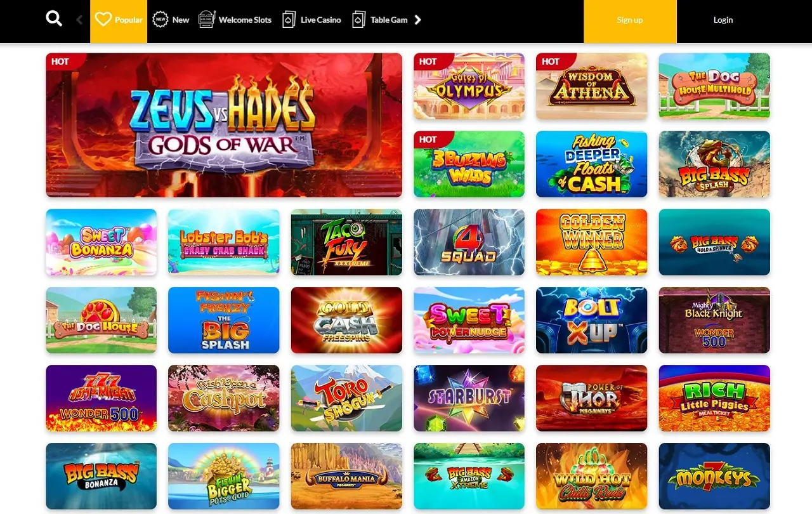The width and height of the screenshot is (812, 514).
Task: Open Zeus vs Hades Gods of War
Action: pyautogui.click(x=224, y=125)
